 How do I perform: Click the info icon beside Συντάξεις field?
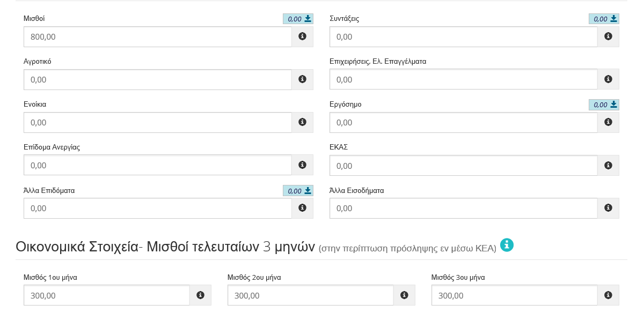click(608, 36)
